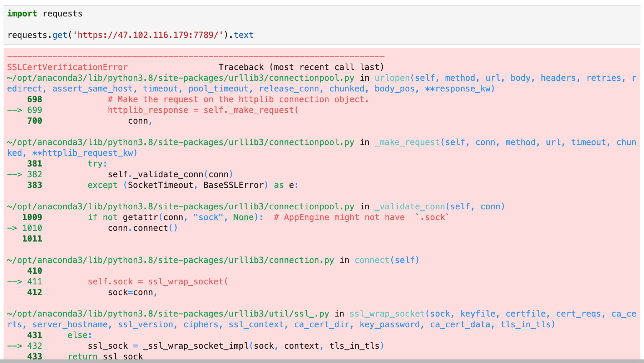
Task: Click 'conn,' on line 700
Action: (x=140, y=121)
